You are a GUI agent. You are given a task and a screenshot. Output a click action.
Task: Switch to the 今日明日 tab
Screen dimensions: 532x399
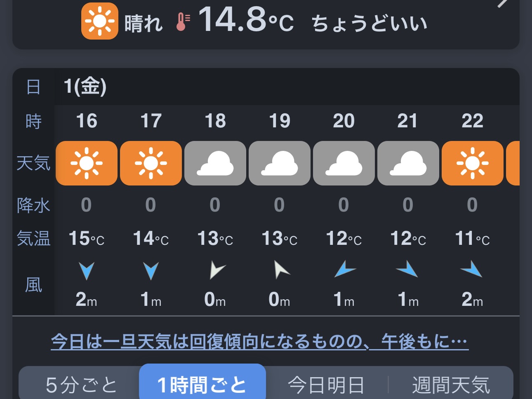pos(326,385)
